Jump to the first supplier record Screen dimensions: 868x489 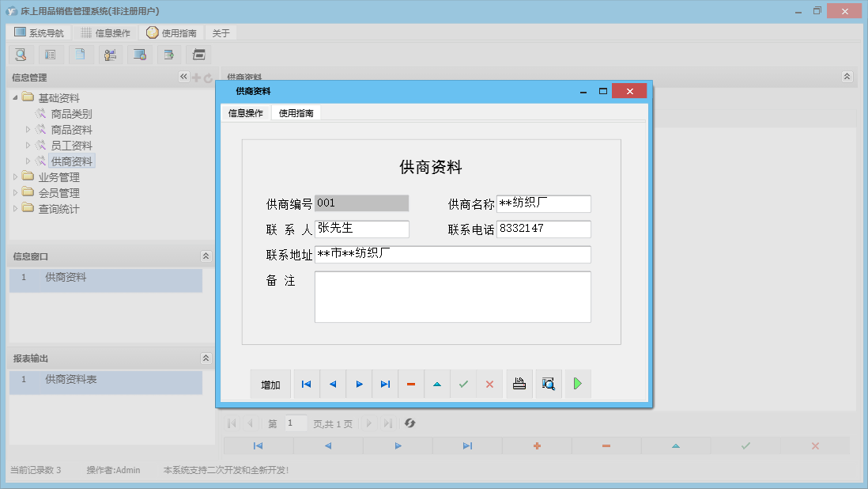[306, 384]
